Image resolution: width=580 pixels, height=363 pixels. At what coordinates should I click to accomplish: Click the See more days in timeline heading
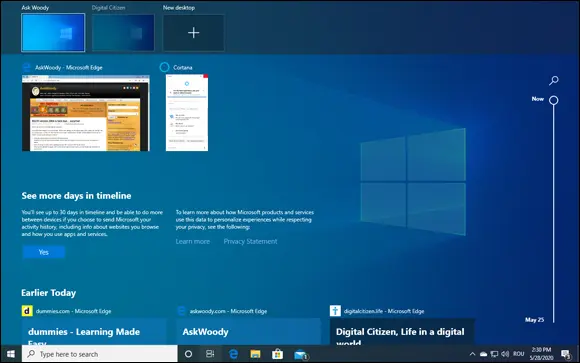point(76,196)
